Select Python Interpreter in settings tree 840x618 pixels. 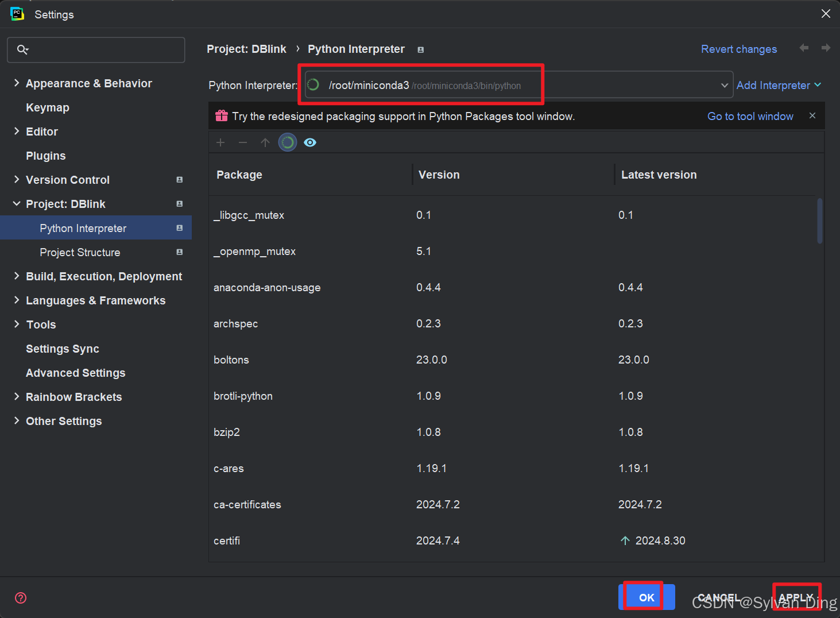[83, 228]
